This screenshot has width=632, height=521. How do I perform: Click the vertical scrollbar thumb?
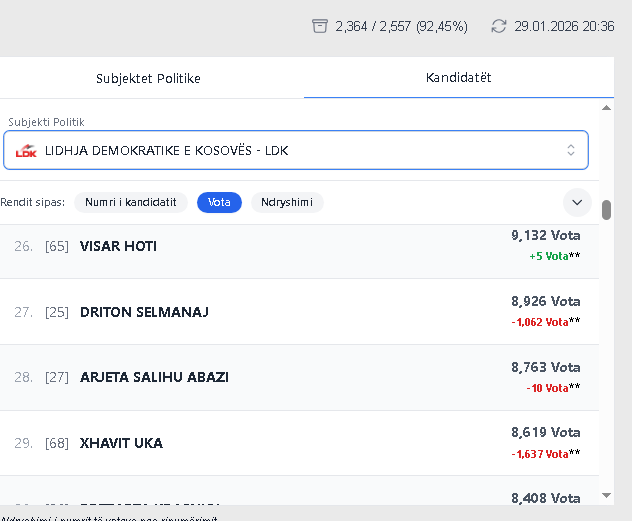tap(606, 209)
